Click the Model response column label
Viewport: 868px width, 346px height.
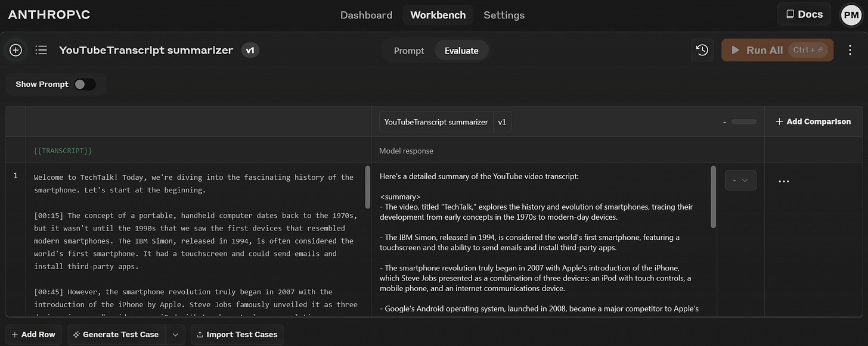click(406, 151)
